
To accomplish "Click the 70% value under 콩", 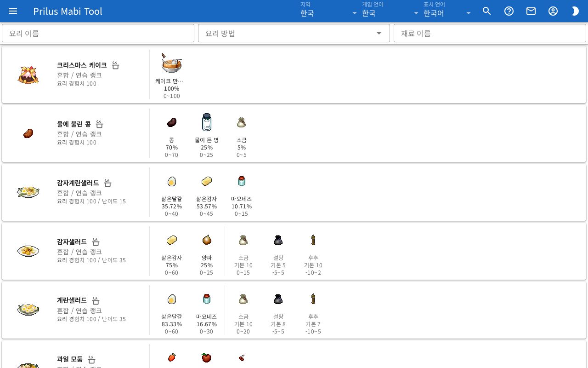I will click(172, 148).
